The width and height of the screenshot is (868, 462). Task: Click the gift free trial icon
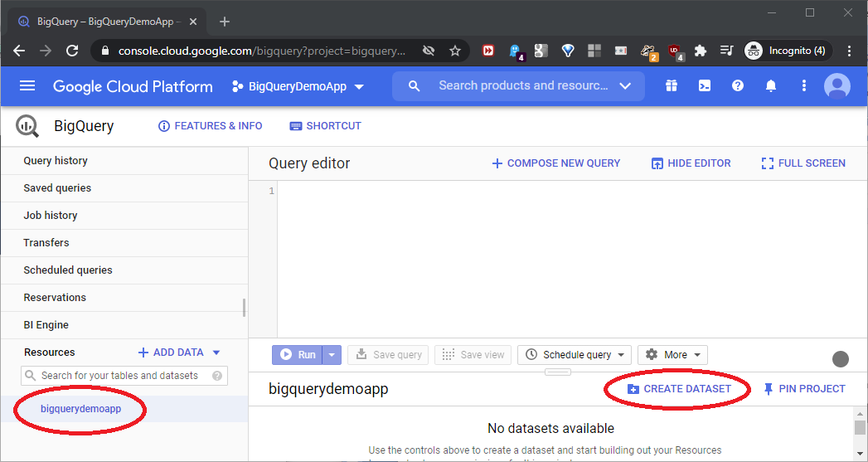[672, 86]
